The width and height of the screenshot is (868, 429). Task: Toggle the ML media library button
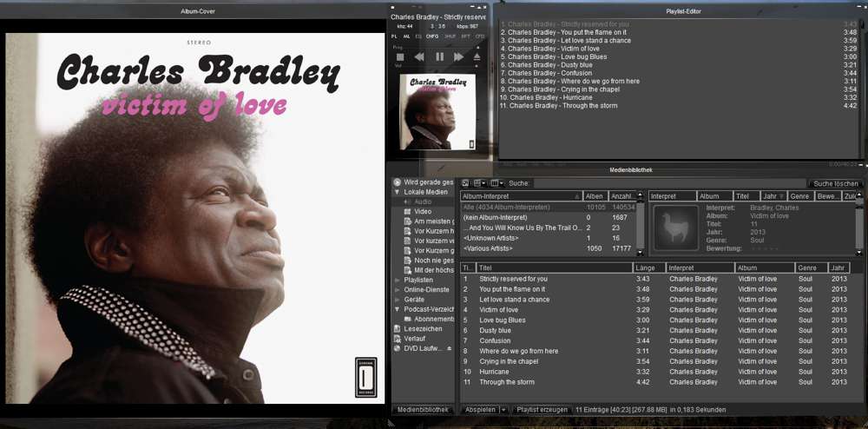click(406, 36)
